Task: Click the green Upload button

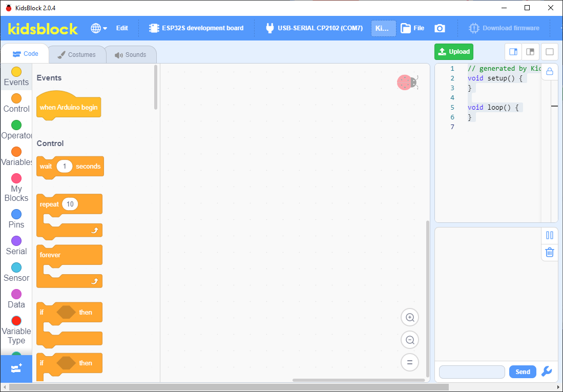Action: 454,52
